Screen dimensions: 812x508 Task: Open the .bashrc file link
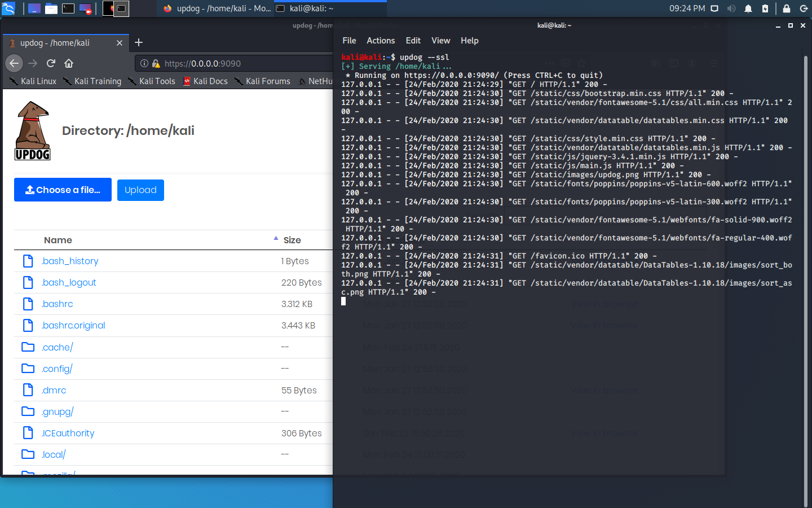[57, 304]
